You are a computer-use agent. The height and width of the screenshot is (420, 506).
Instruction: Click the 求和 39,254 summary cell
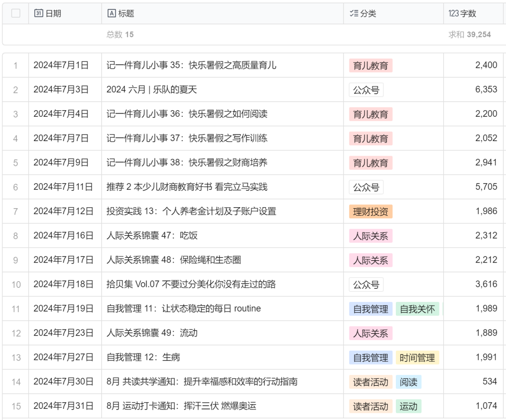click(x=469, y=35)
